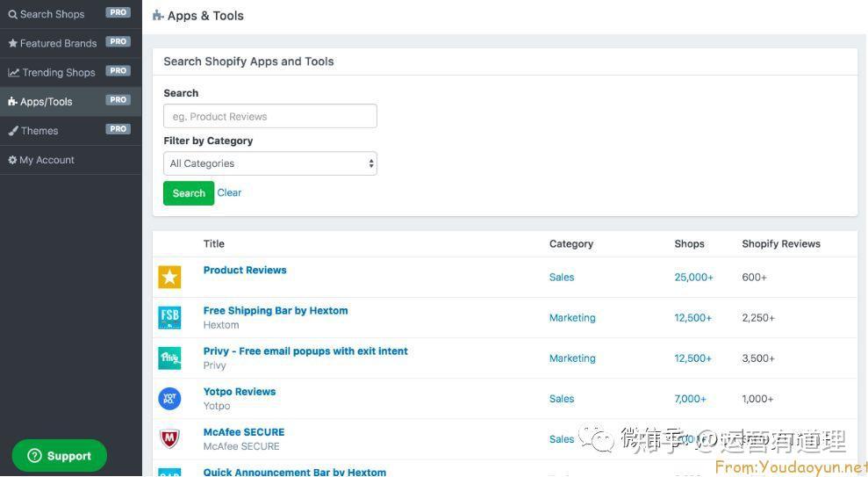868x477 pixels.
Task: Click 7,000+ shops for Yotpo Reviews
Action: coord(691,398)
